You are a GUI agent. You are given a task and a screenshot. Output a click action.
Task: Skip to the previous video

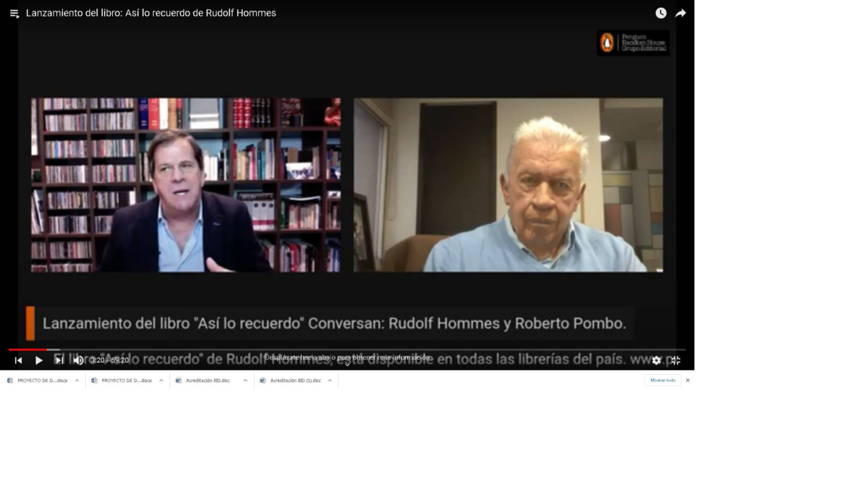coord(18,360)
